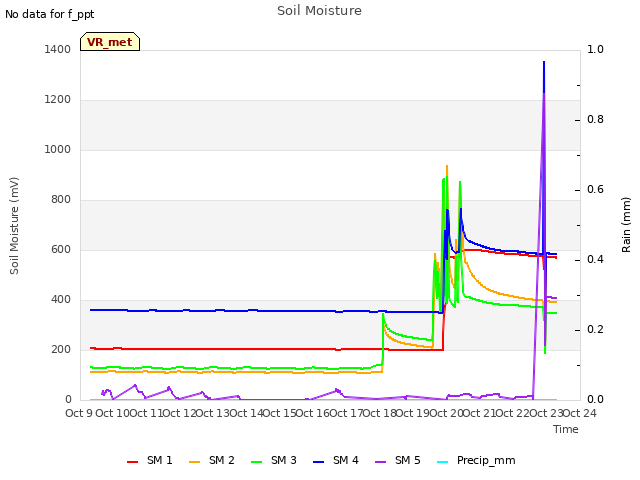Toggle SM 5 series in legend
640x480 pixels.
pos(398,460)
